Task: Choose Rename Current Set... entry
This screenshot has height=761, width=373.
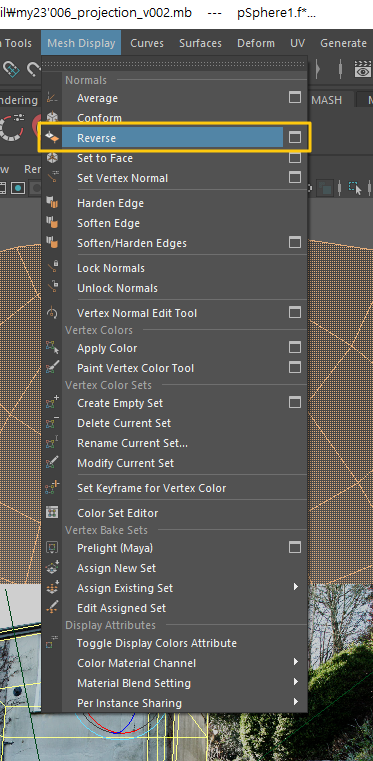Action: tap(132, 443)
